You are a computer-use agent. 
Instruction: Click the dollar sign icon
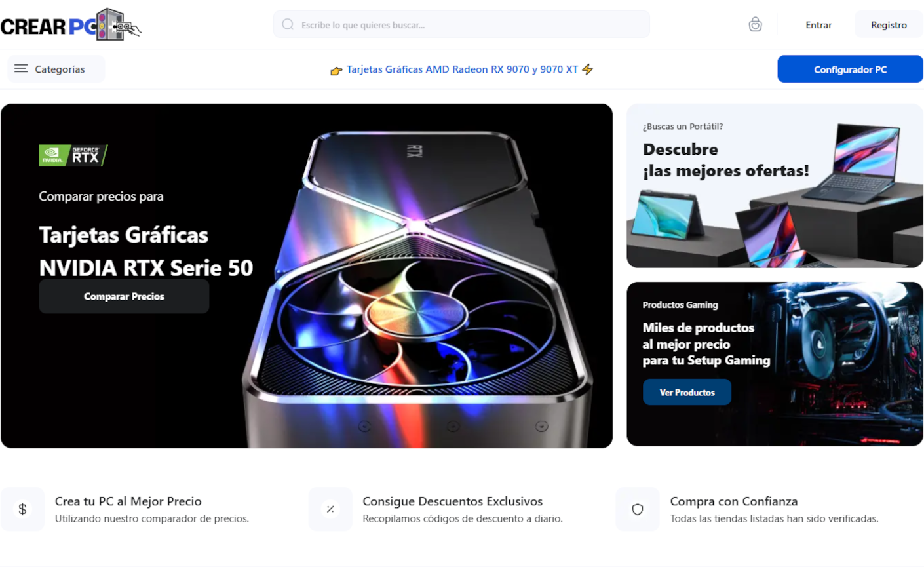pos(22,509)
